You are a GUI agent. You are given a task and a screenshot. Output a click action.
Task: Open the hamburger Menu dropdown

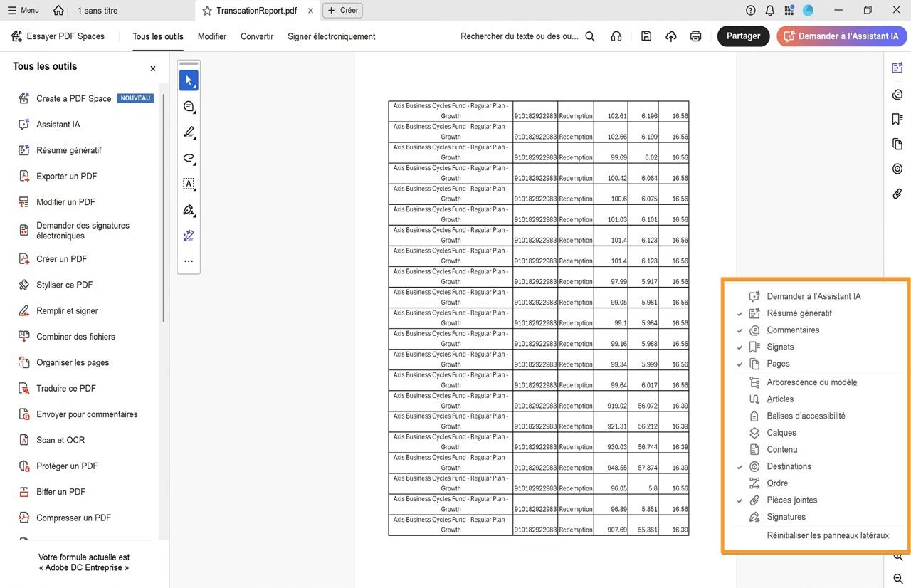pos(23,10)
